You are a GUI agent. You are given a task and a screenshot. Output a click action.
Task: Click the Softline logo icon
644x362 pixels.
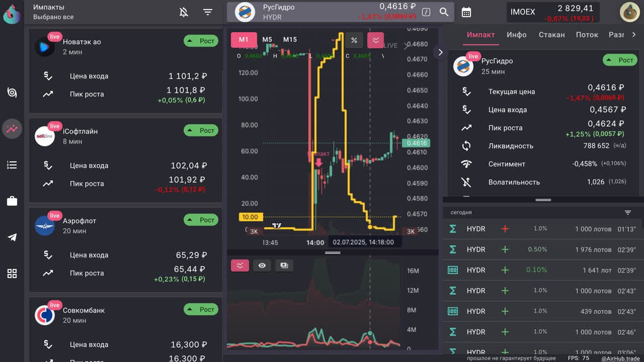point(44,136)
